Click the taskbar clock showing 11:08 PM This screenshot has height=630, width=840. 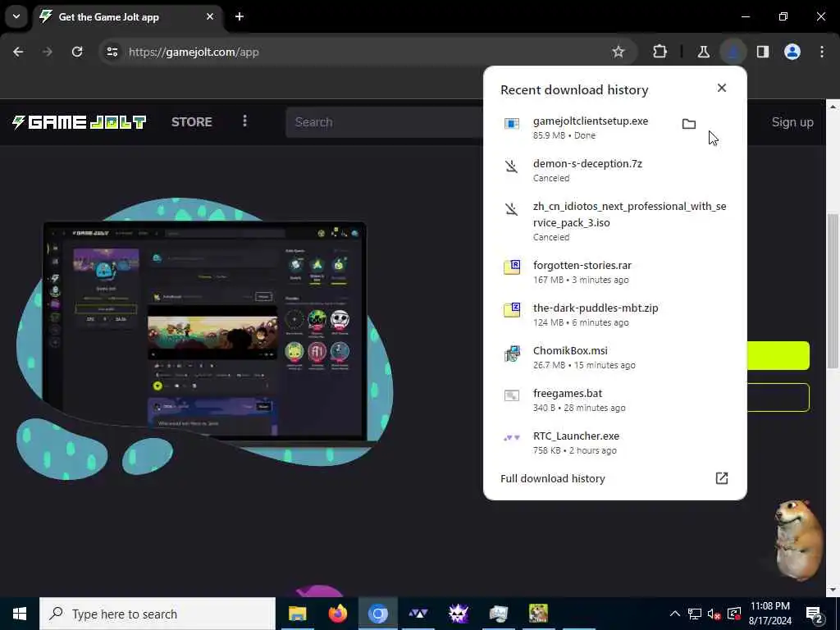pyautogui.click(x=769, y=614)
